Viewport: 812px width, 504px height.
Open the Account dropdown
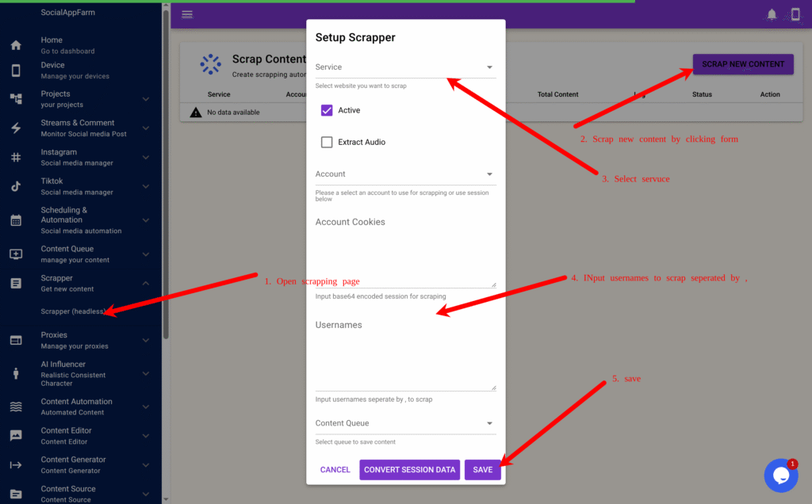[x=404, y=174]
